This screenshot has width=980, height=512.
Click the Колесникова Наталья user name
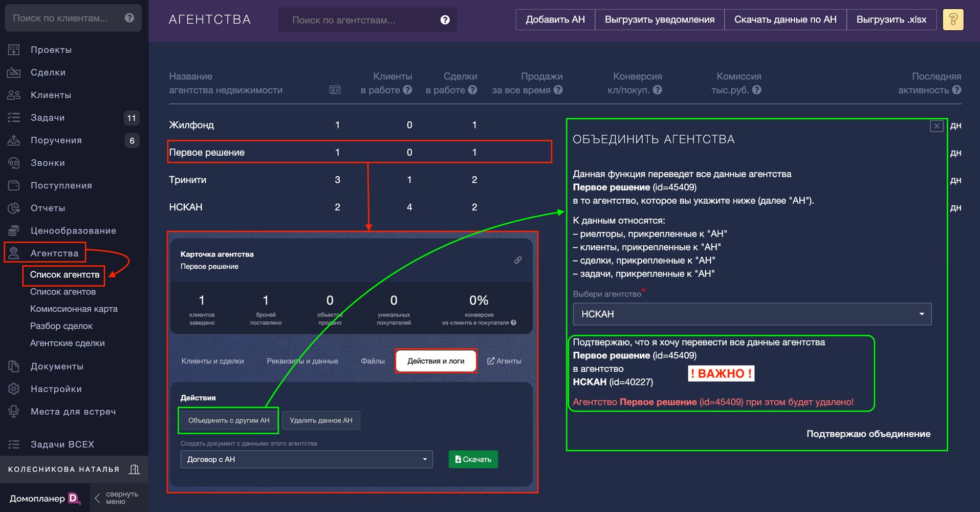pyautogui.click(x=63, y=469)
